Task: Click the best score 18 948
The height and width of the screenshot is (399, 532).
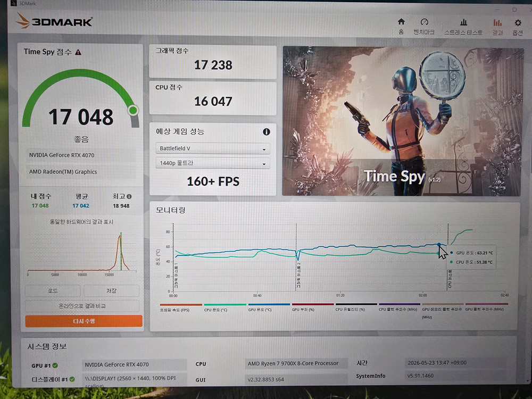Action: point(121,206)
